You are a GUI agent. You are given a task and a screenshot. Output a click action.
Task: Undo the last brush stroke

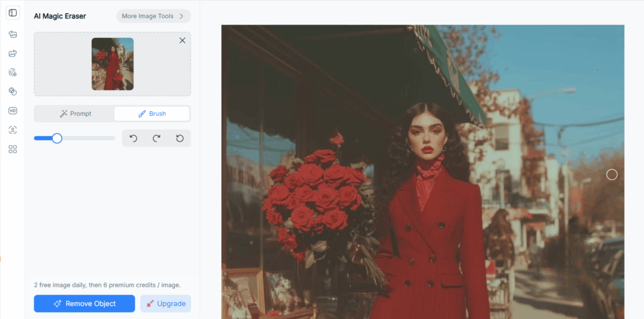pos(133,138)
